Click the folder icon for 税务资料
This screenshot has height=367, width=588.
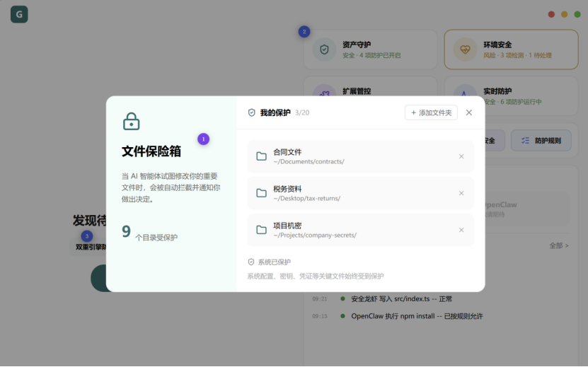[261, 193]
